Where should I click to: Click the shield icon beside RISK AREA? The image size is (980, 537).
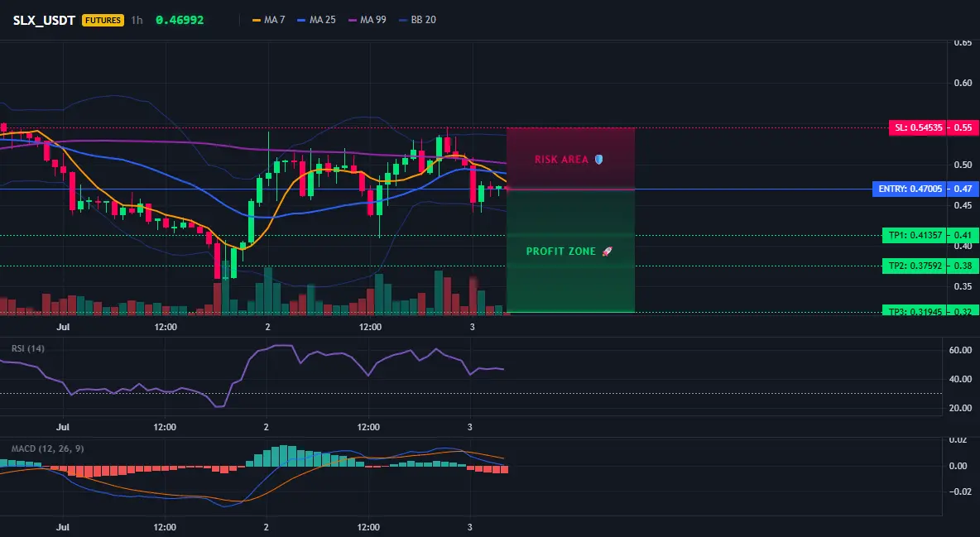pos(598,160)
